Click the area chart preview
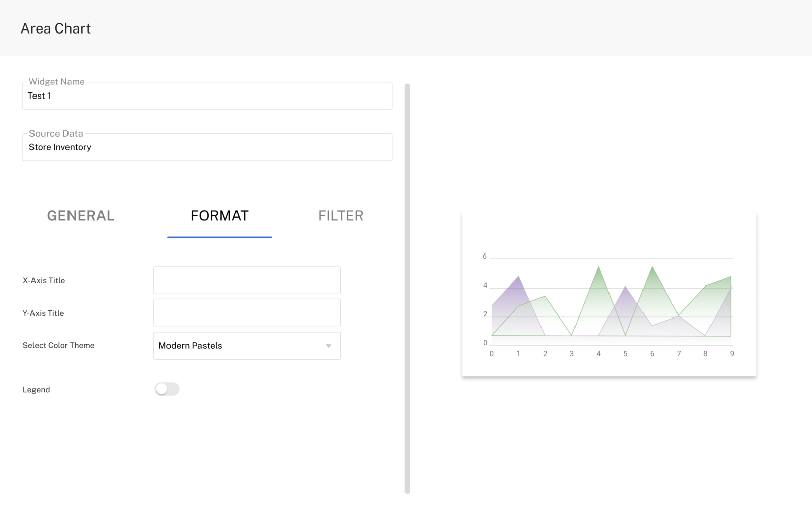812x508 pixels. [x=609, y=295]
